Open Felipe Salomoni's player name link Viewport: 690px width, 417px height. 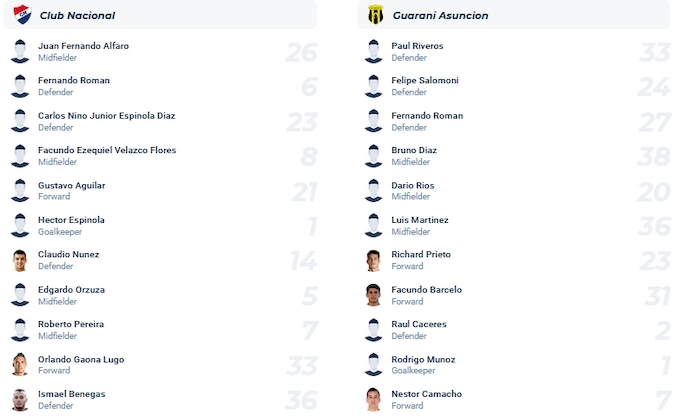tap(425, 80)
